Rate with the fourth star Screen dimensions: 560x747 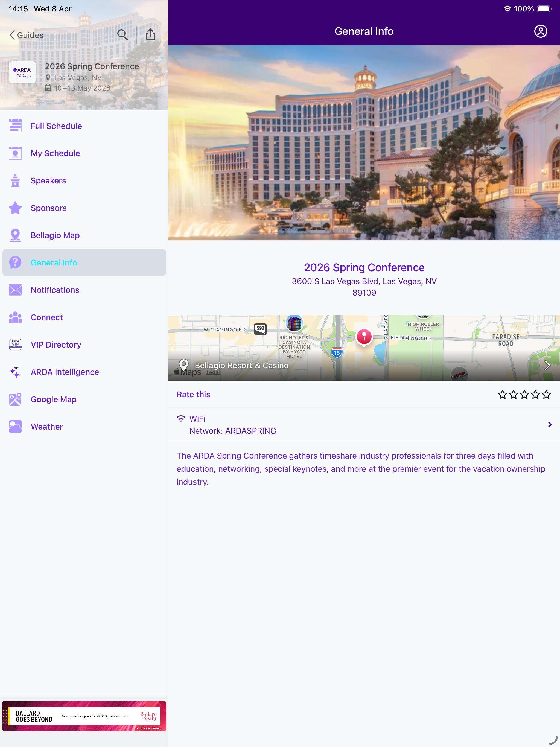click(x=535, y=394)
